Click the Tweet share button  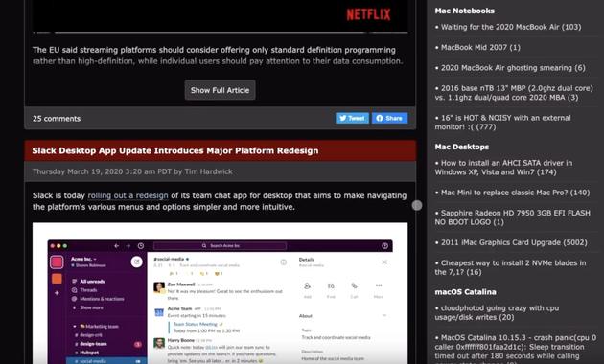[352, 118]
